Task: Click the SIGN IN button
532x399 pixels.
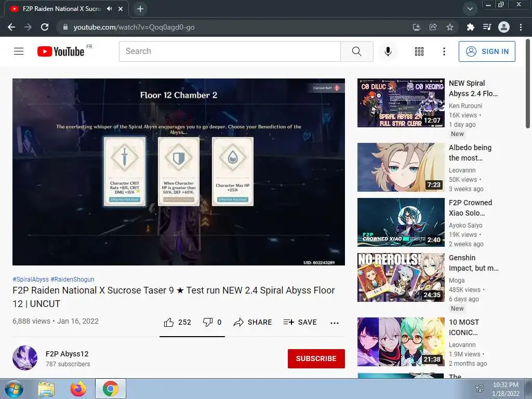Action: [x=487, y=51]
